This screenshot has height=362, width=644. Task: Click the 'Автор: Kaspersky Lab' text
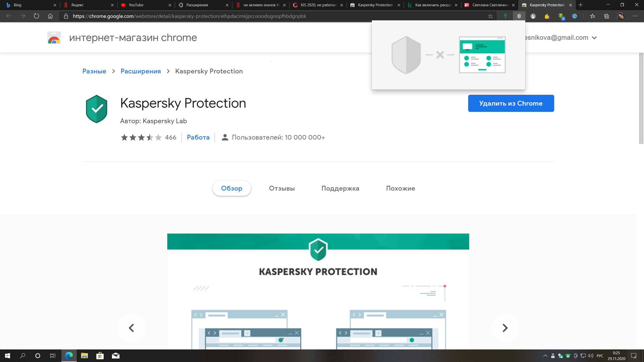pos(153,121)
